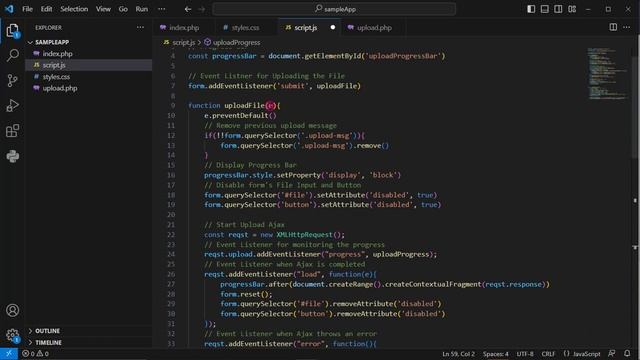
Task: Toggle the primary side bar layout icon
Action: [531, 9]
